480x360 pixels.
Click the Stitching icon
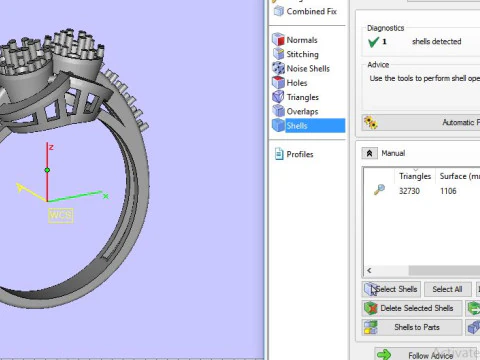[x=278, y=54]
